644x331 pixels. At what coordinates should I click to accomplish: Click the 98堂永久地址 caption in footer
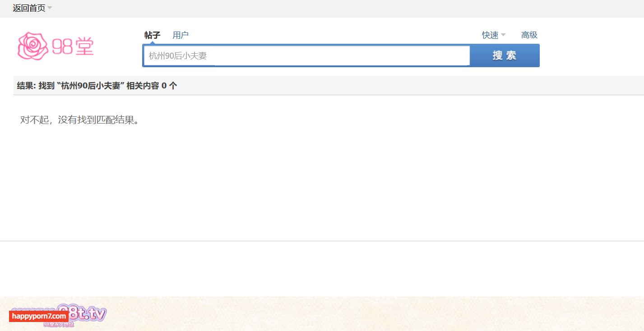coord(59,324)
